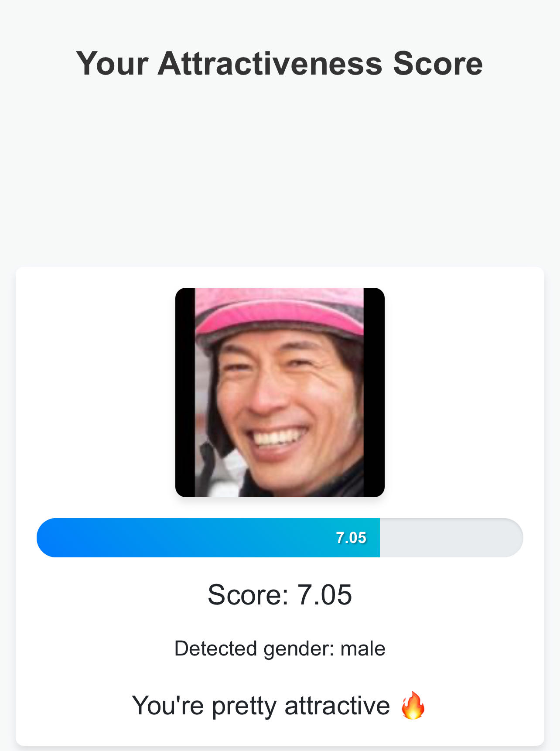Select the word "male" in gender line
560x751 pixels.
click(363, 649)
